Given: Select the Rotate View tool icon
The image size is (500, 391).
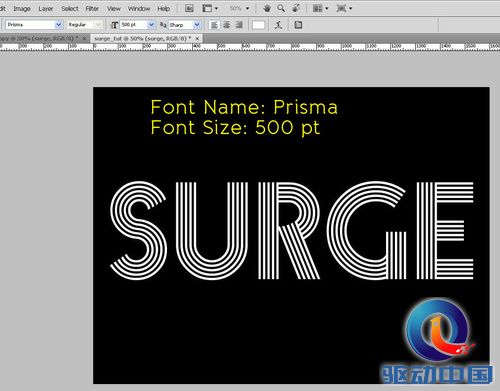Looking at the screenshot, I should [296, 8].
